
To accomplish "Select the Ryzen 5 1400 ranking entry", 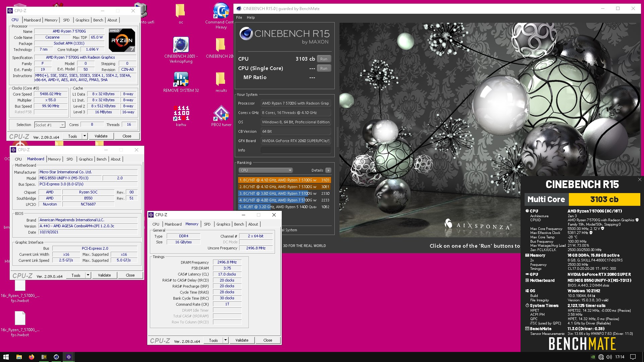I will pos(284,207).
